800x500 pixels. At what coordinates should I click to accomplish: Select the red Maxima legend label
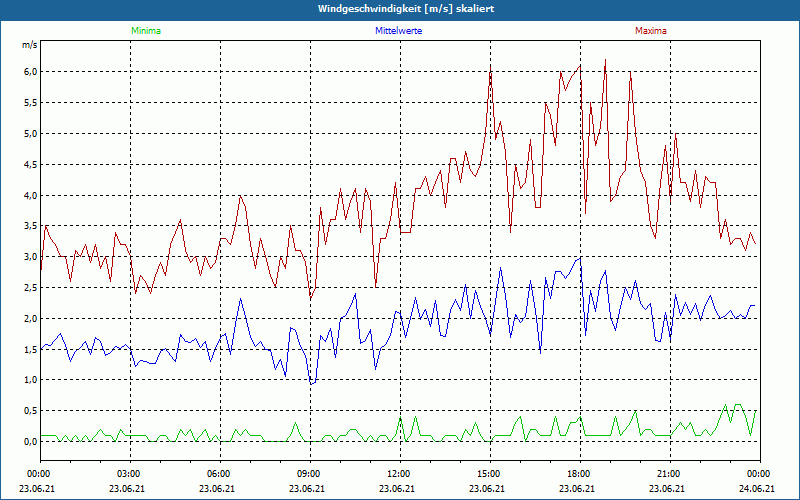651,31
